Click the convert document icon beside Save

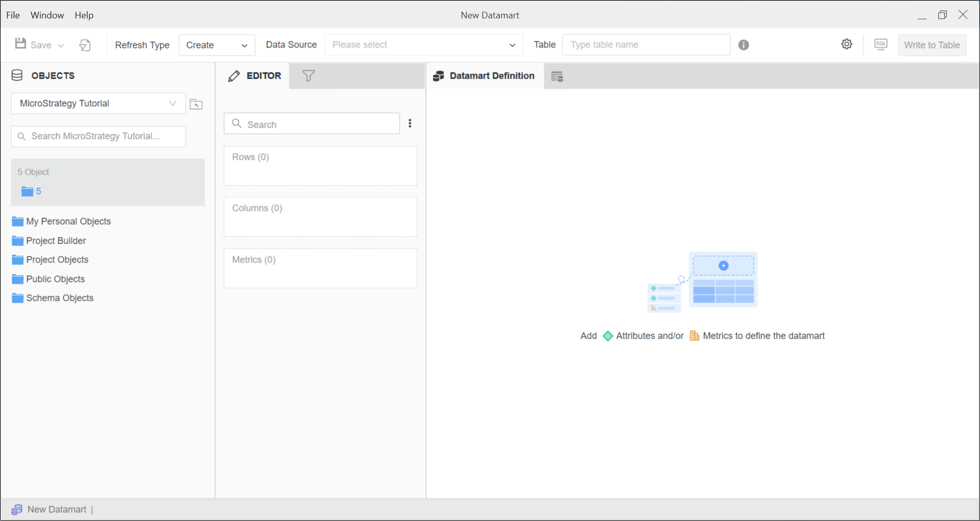coord(85,45)
